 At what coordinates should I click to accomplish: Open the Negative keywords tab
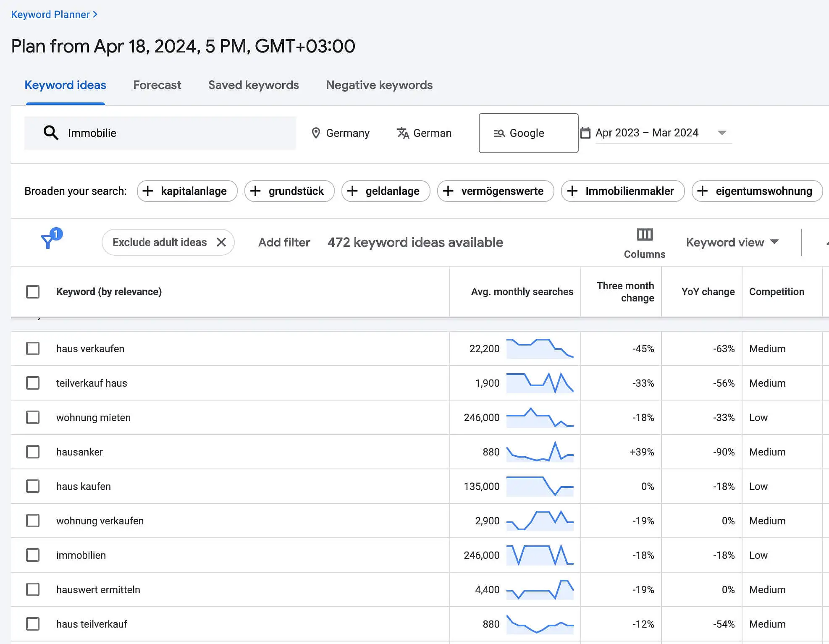tap(379, 85)
